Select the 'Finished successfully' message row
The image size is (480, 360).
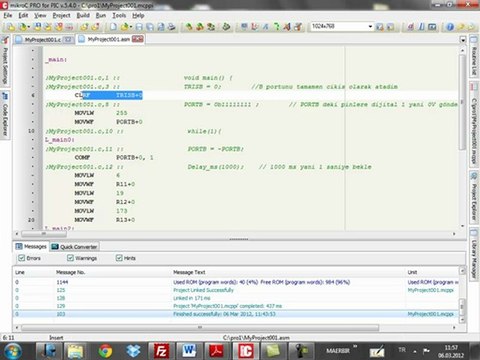tap(236, 314)
